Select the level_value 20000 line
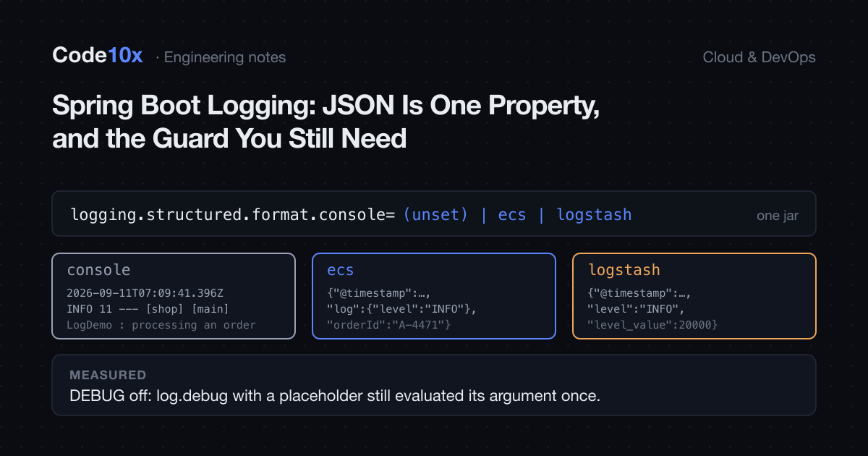 click(x=652, y=325)
